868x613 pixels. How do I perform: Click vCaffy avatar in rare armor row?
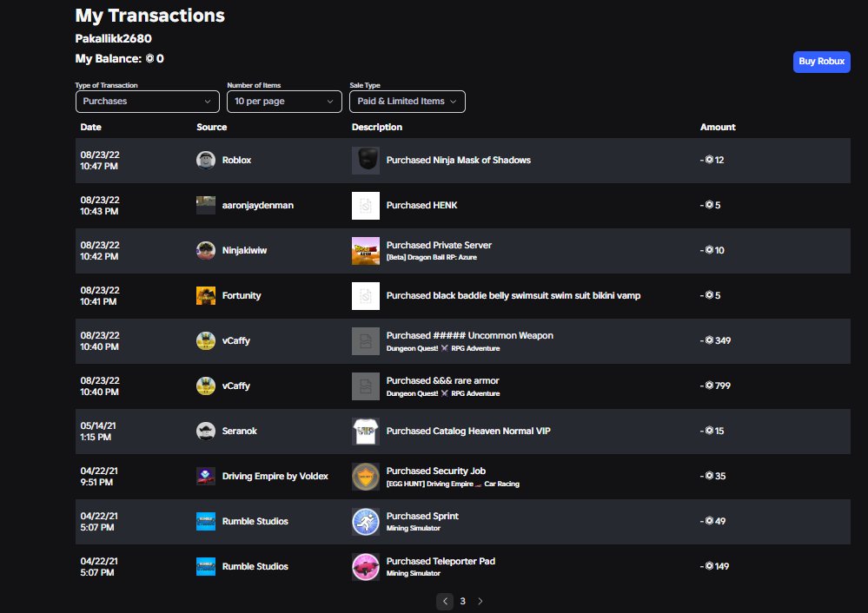point(205,386)
